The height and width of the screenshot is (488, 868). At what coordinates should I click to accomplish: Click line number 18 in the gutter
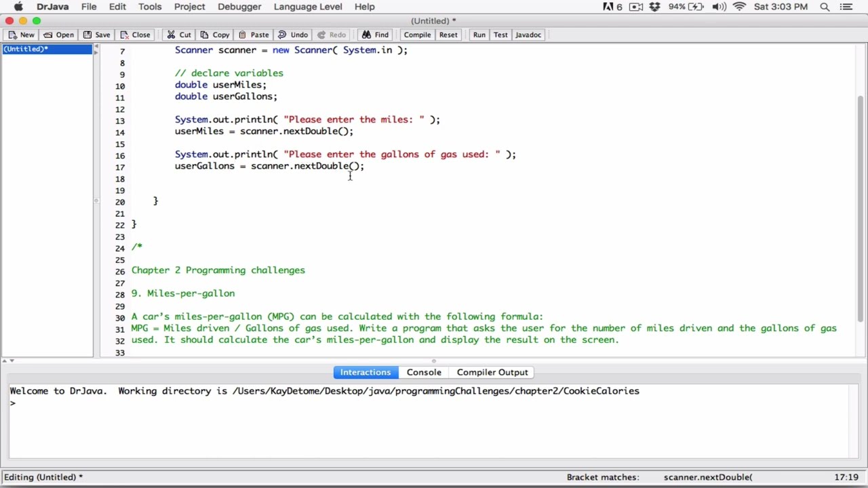(119, 179)
